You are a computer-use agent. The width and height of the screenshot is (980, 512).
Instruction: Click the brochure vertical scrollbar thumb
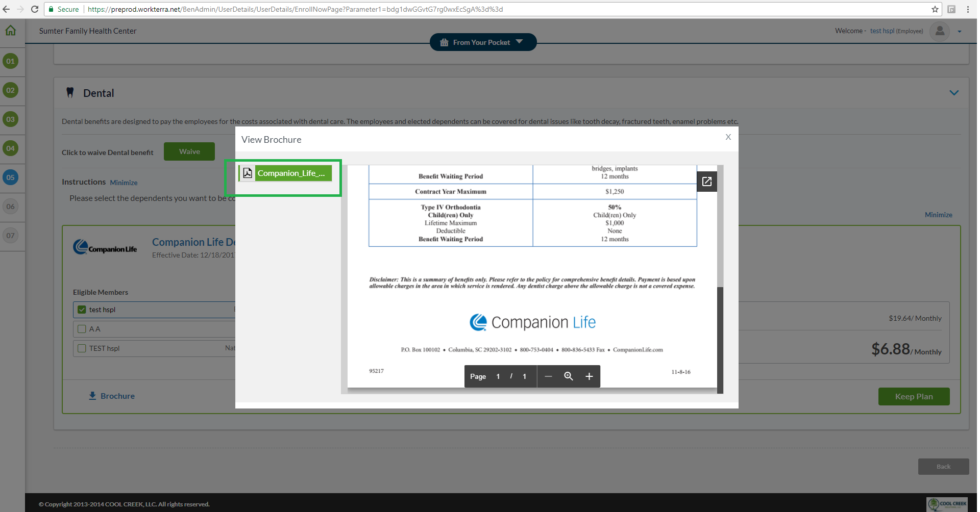[720, 339]
